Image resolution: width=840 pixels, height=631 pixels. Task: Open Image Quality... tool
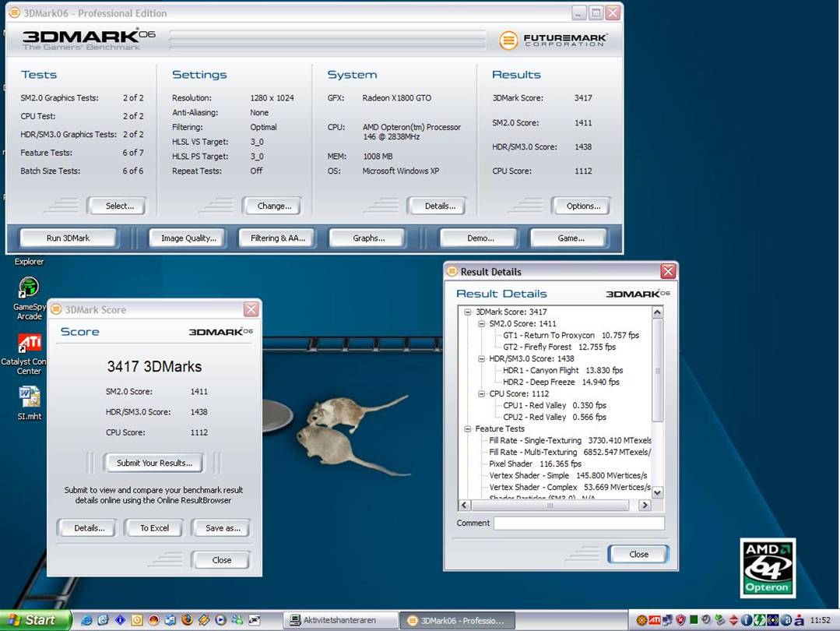[x=188, y=238]
